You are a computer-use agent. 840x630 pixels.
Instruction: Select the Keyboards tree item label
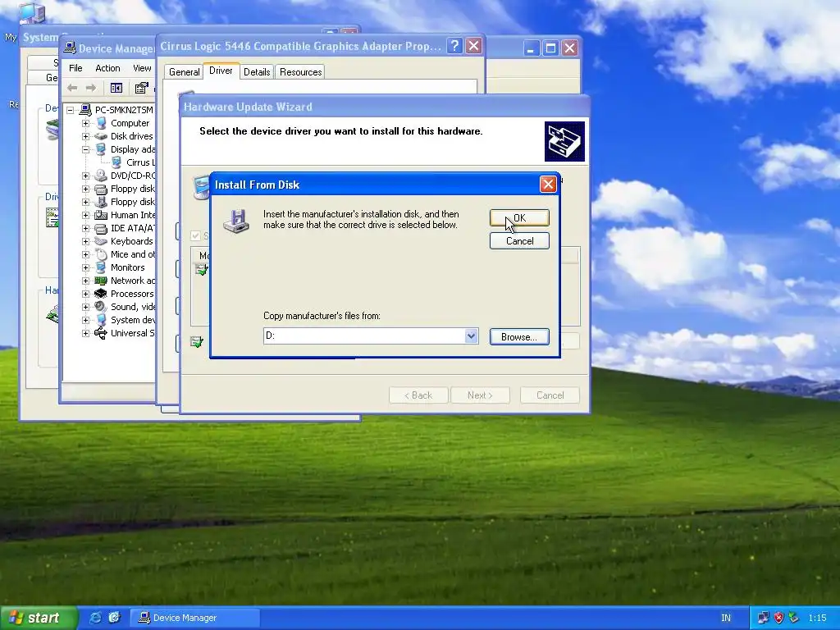coord(132,241)
